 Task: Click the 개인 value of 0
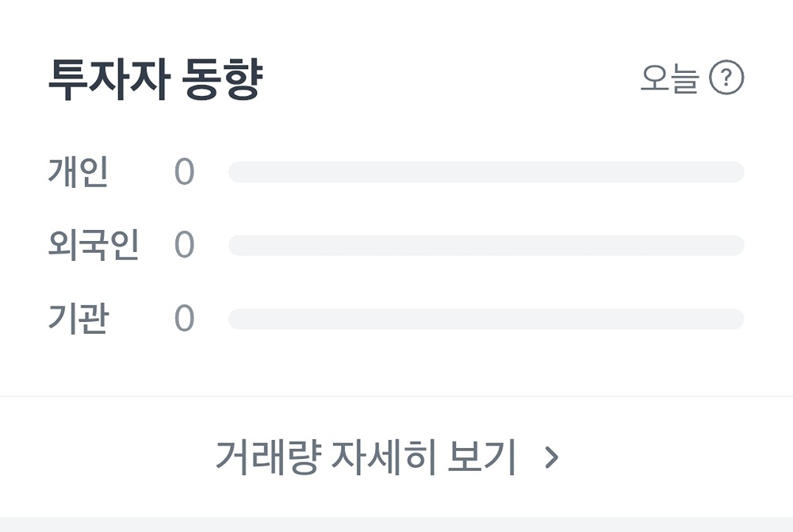coord(184,173)
